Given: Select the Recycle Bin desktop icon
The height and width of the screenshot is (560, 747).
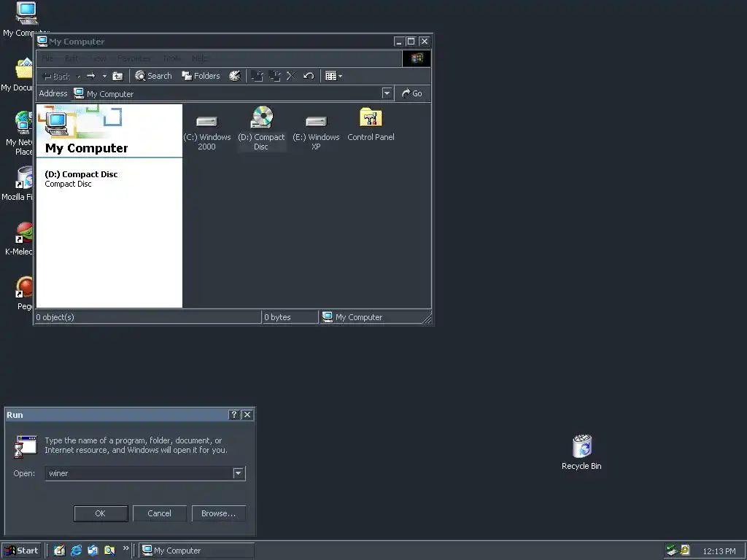Looking at the screenshot, I should click(x=581, y=452).
